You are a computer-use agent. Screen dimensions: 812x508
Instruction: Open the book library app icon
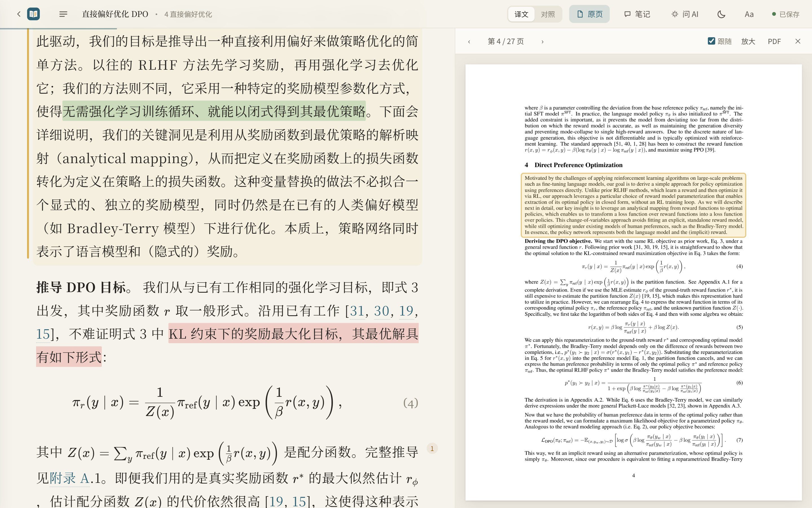(x=33, y=14)
